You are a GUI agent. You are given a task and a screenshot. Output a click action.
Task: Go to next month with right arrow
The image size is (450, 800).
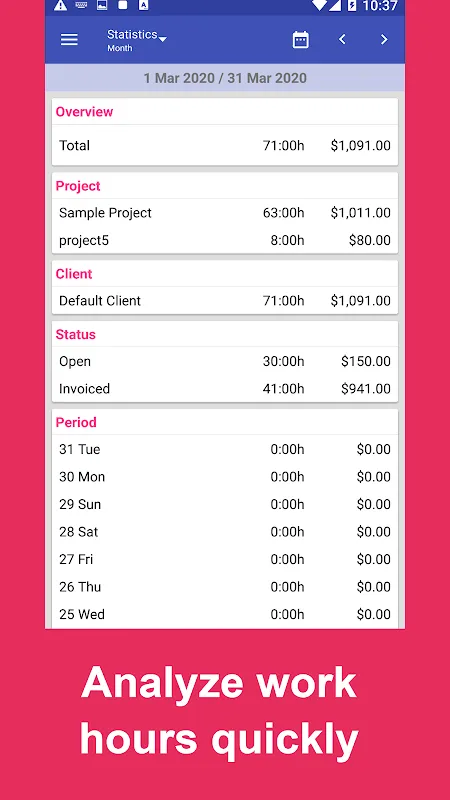[384, 40]
